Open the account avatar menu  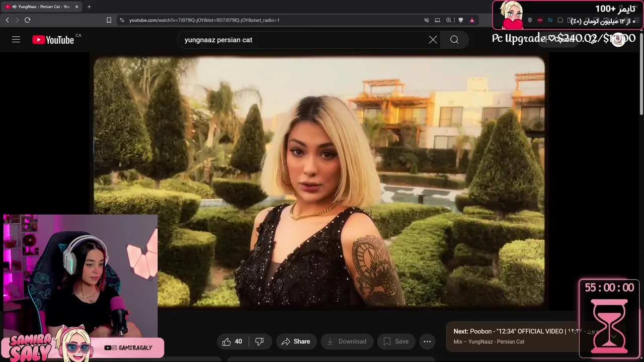point(618,40)
